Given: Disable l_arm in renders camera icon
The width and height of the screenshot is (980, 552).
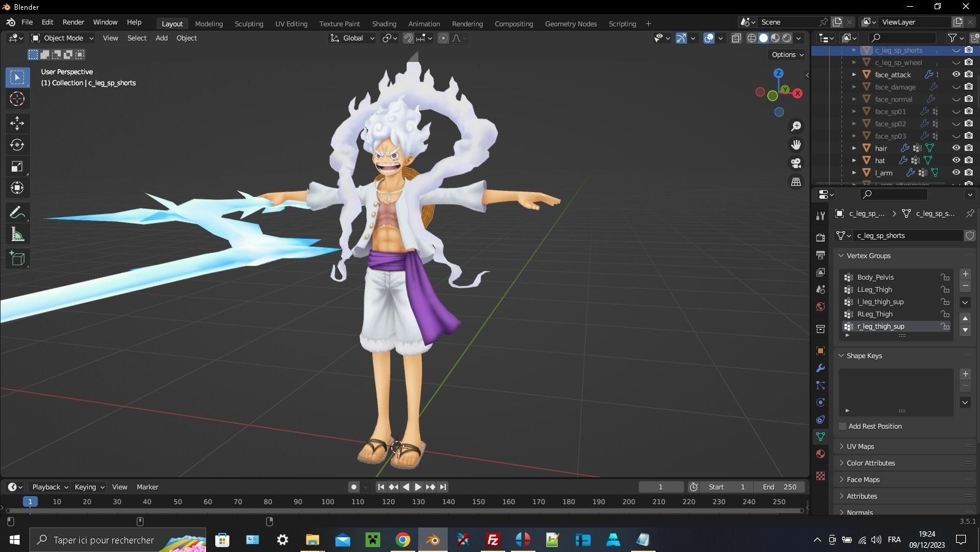Looking at the screenshot, I should click(969, 172).
